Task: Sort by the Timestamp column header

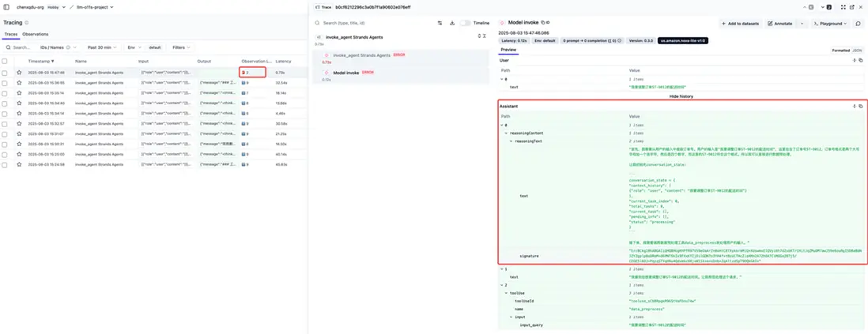Action: pos(41,61)
